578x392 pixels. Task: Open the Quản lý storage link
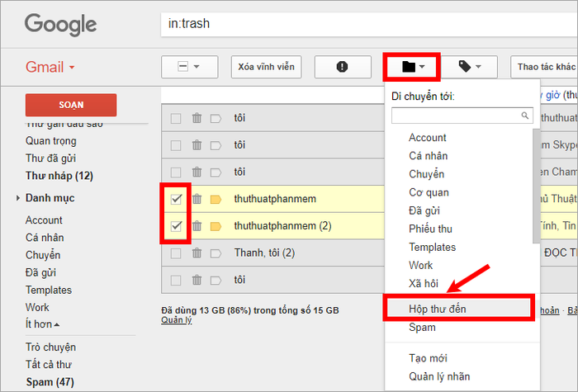[176, 320]
